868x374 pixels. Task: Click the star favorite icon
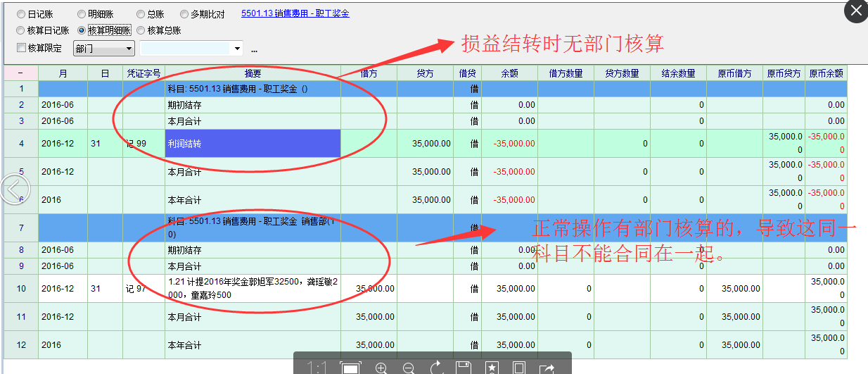pyautogui.click(x=491, y=368)
